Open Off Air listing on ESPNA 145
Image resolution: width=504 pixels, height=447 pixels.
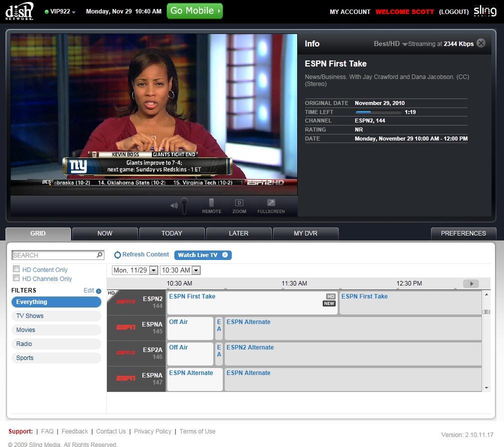(190, 328)
